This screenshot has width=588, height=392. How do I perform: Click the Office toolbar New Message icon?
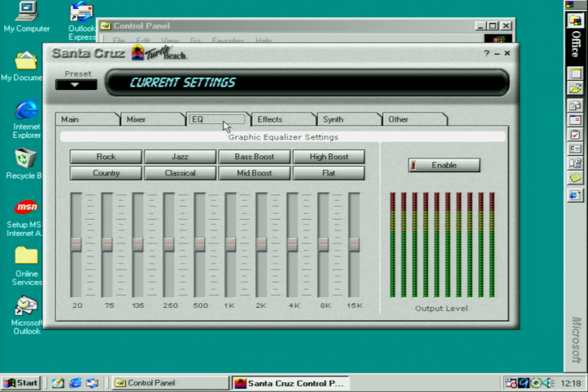576,105
